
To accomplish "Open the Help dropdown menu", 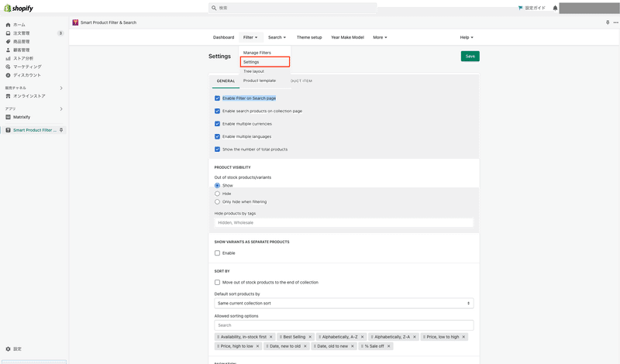I will (467, 37).
